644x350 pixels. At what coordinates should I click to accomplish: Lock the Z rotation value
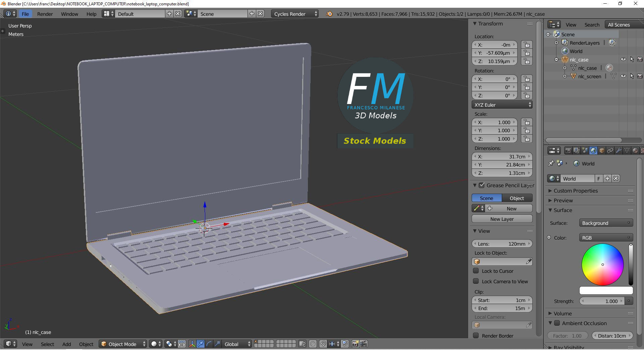[x=527, y=96]
